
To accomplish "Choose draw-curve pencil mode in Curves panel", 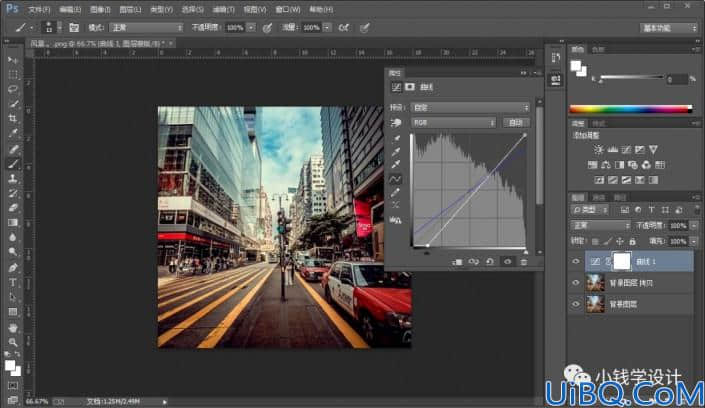I will click(x=395, y=193).
